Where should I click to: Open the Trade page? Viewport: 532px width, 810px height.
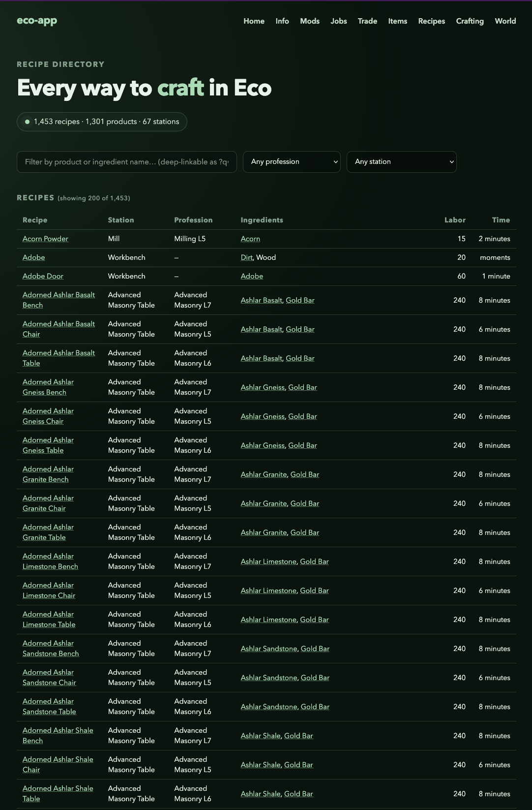[367, 21]
